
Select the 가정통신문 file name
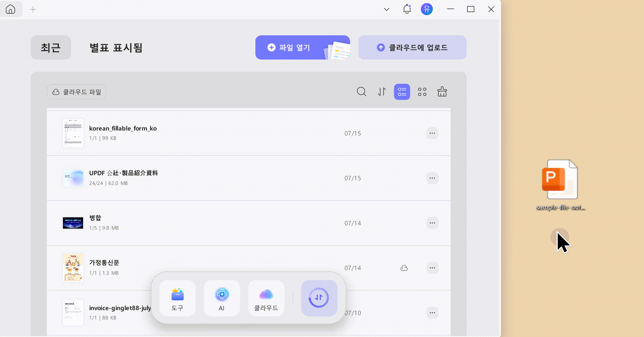(104, 263)
